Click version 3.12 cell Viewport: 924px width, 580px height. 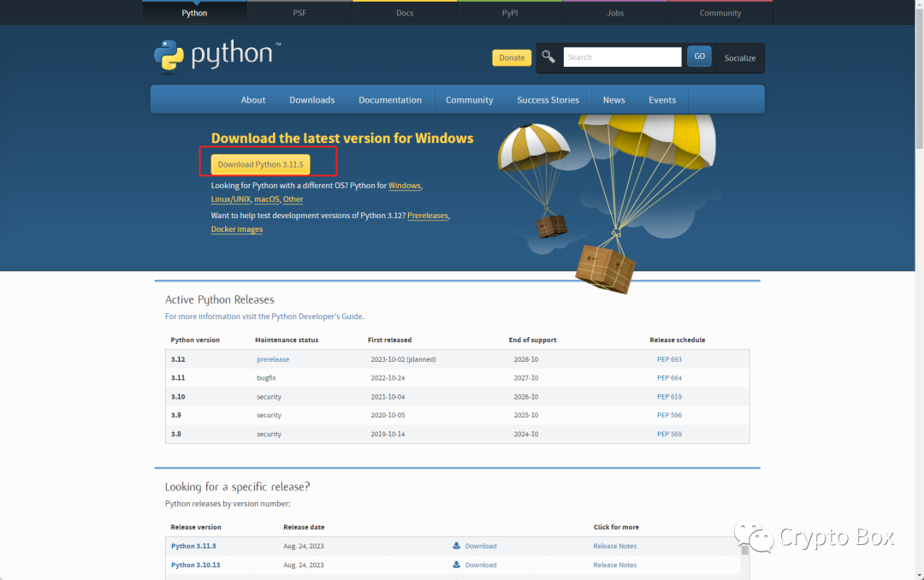click(178, 359)
